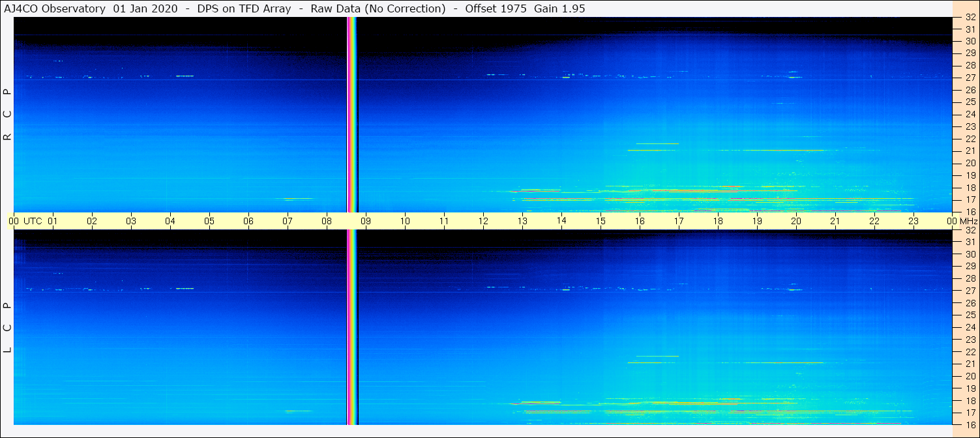This screenshot has height=438, width=980.
Task: Pick the 03 hour mark on time axis
Action: tap(131, 221)
